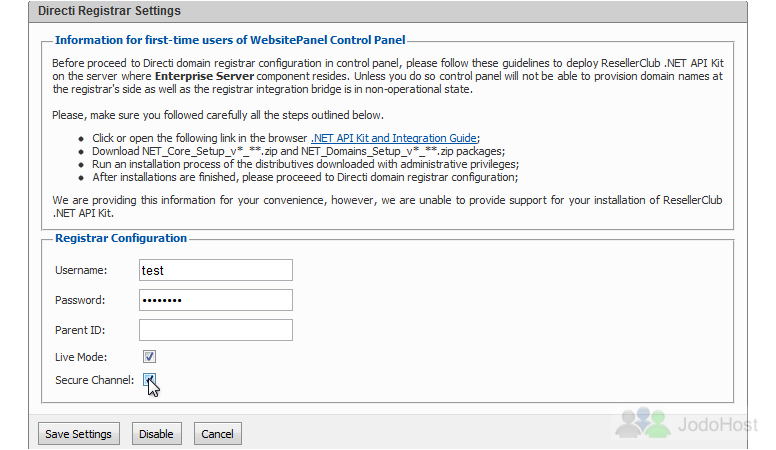Toggle the Live Mode checkbox
The height and width of the screenshot is (450, 776).
149,356
